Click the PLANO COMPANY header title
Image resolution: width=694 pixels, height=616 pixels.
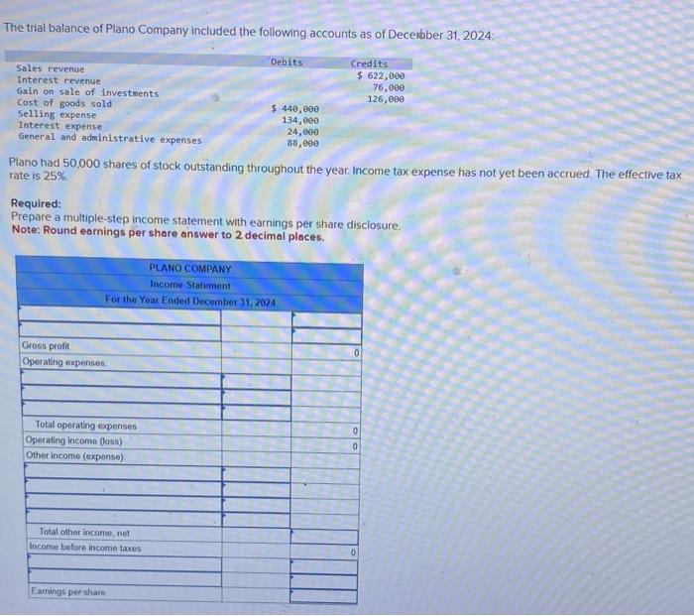pos(190,269)
